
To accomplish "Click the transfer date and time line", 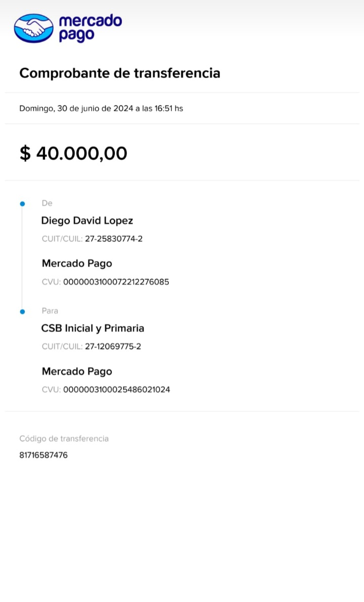I will point(101,108).
